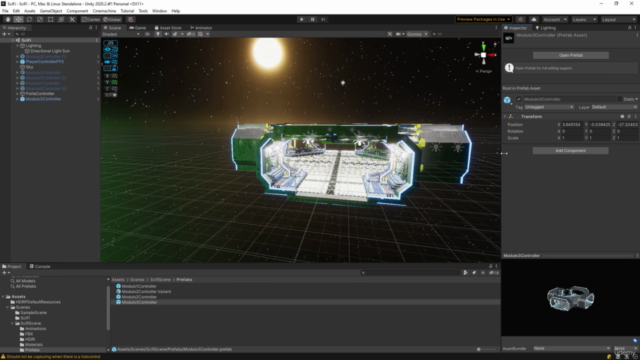Viewport: 640px width, 360px height.
Task: Collapse the Lighting object in Hierarchy
Action: point(18,46)
